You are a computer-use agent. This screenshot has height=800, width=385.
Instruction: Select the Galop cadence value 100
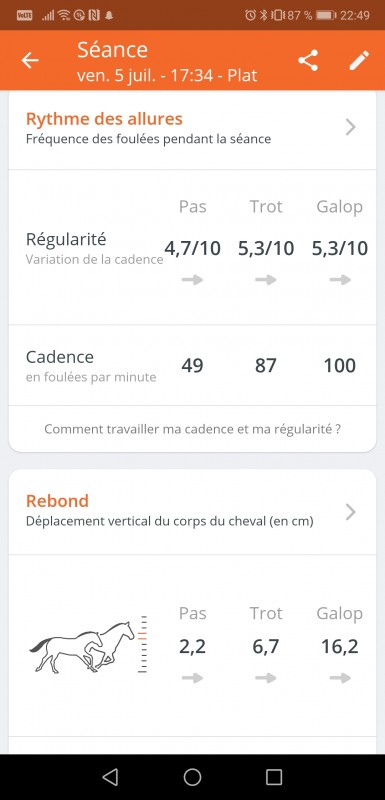click(340, 365)
